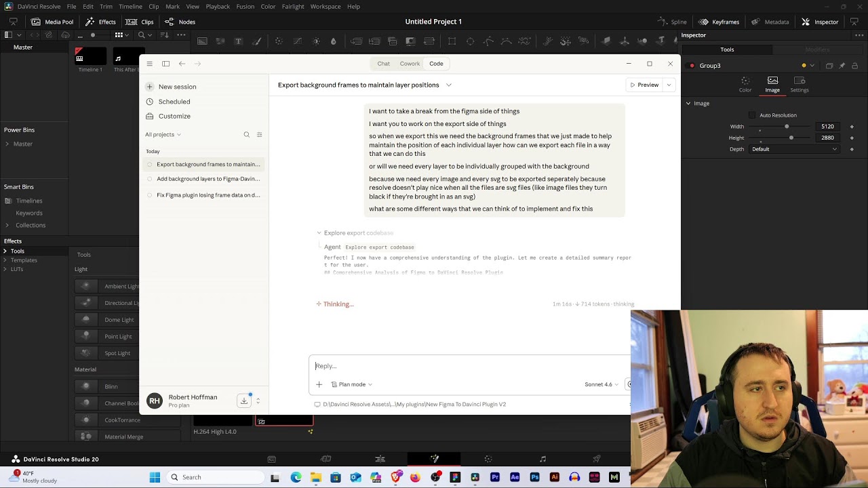Open the Depth Default dropdown
This screenshot has height=488, width=868.
tap(794, 149)
